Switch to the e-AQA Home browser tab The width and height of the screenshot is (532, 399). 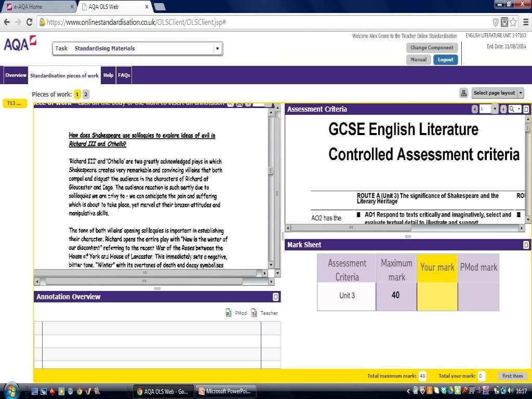click(x=39, y=6)
